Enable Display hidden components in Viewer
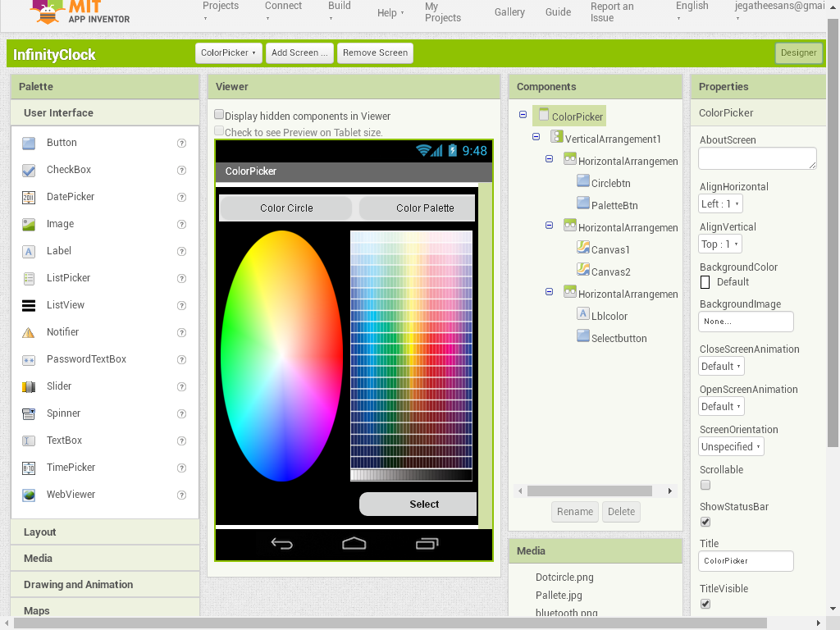Viewport: 840px width, 630px height. pyautogui.click(x=219, y=115)
